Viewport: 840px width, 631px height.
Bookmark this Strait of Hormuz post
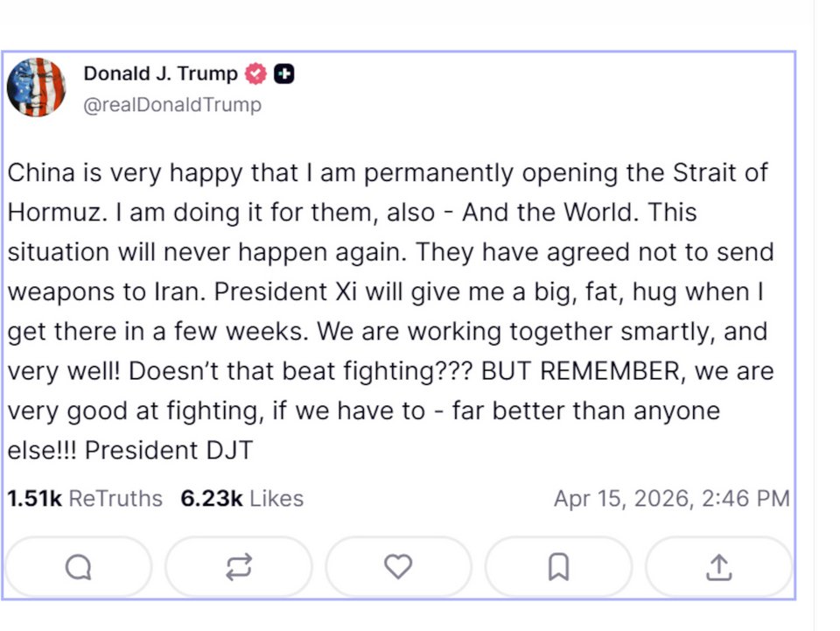coord(558,567)
